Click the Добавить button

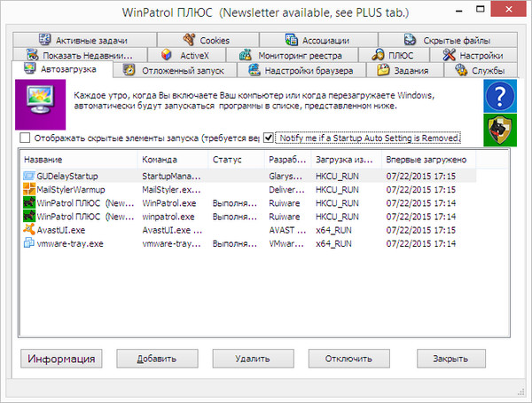(158, 359)
